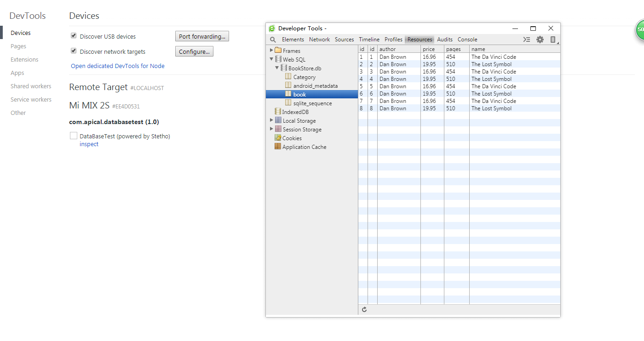Click the author column header
Screen dimensions: 644x341
[399, 49]
